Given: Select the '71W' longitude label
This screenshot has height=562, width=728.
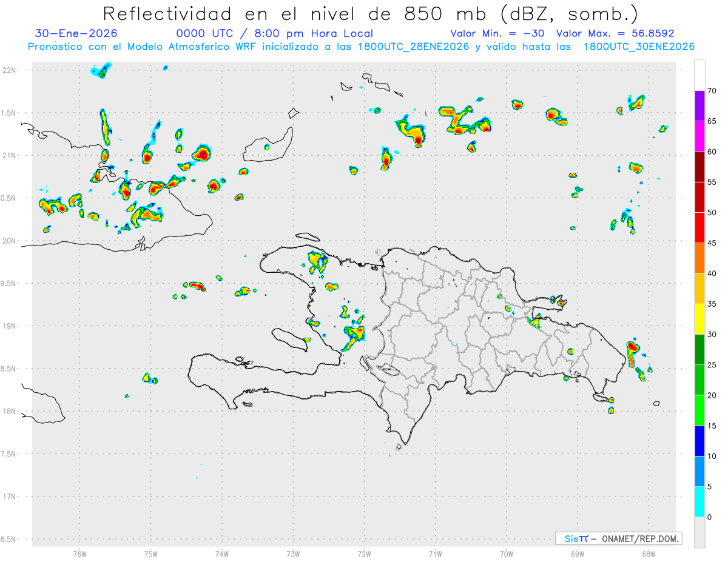Looking at the screenshot, I should pyautogui.click(x=435, y=554).
